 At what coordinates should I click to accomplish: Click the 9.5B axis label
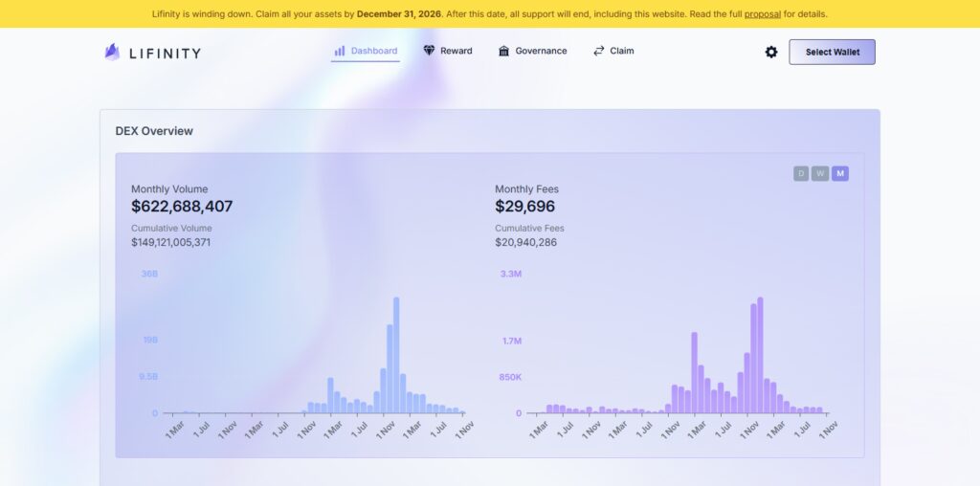pos(148,377)
